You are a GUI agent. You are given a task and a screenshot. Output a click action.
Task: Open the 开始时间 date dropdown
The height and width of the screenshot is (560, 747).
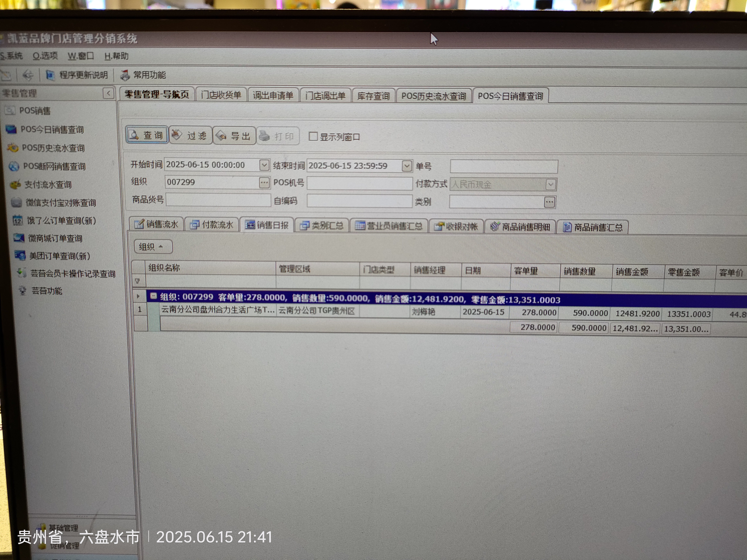click(x=264, y=165)
